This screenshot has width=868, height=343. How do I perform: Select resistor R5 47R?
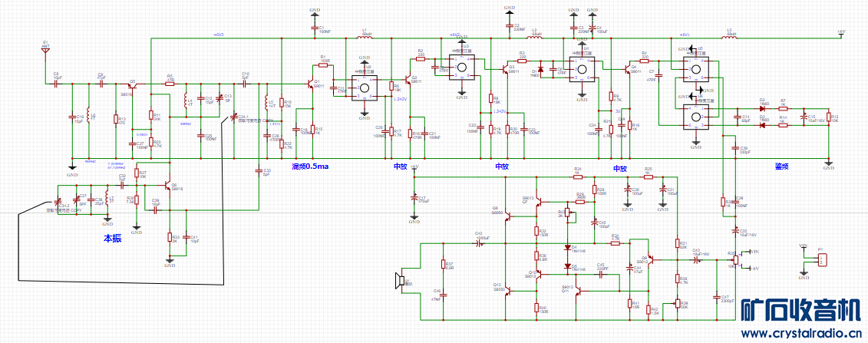[170, 84]
